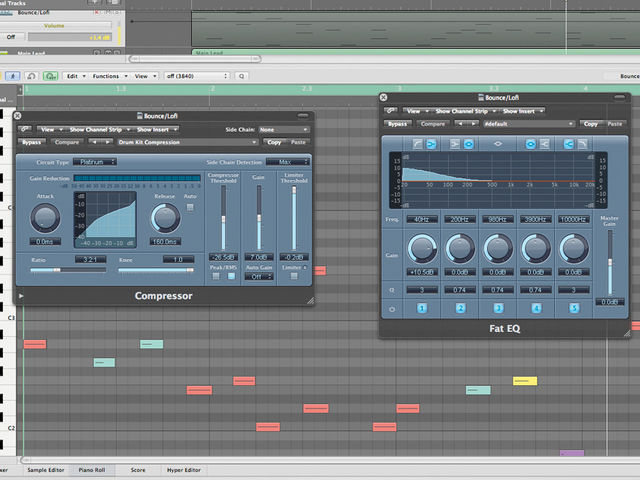The width and height of the screenshot is (640, 480).
Task: Adjust the Compressor Knee slider
Action: (x=156, y=270)
